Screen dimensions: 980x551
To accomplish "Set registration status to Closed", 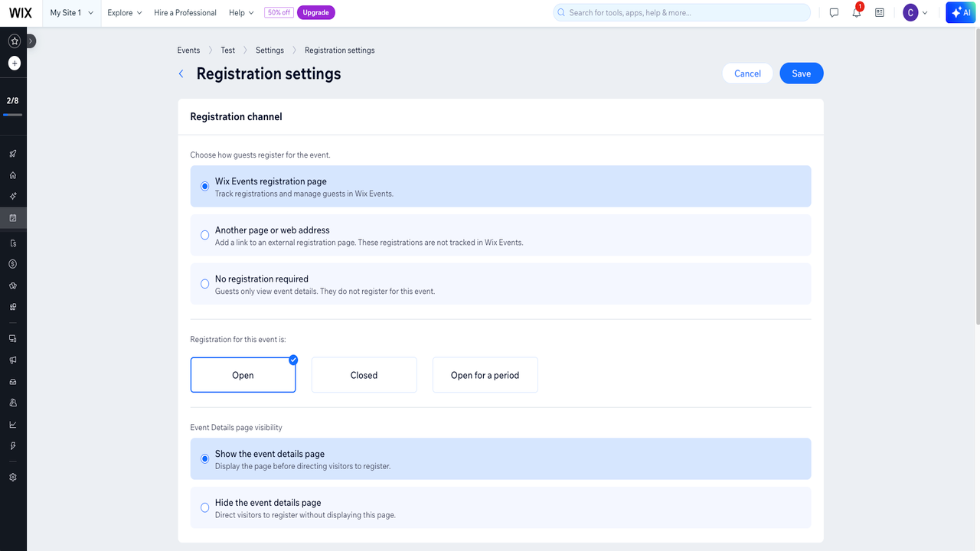I will pyautogui.click(x=364, y=375).
